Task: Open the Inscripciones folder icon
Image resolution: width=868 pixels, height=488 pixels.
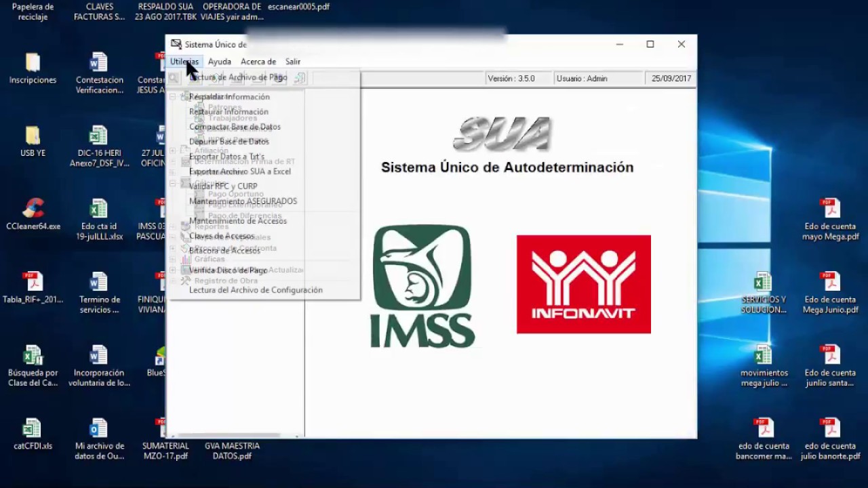Action: [x=33, y=62]
